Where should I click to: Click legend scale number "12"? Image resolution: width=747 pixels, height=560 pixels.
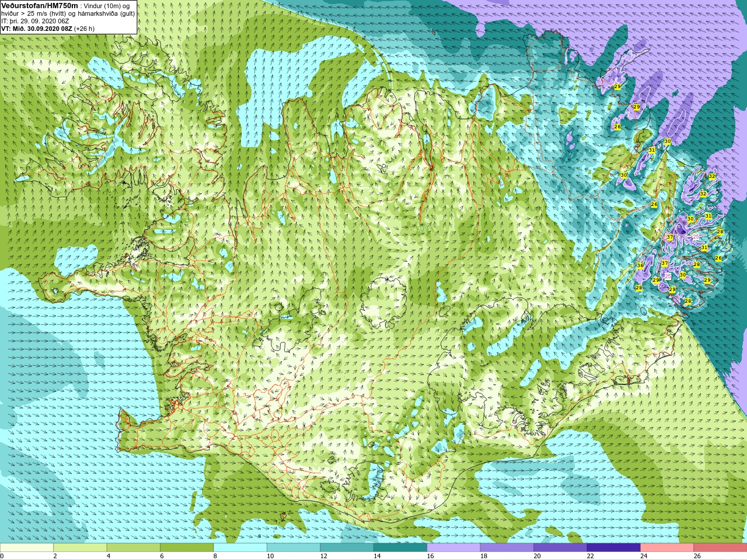pos(323,556)
